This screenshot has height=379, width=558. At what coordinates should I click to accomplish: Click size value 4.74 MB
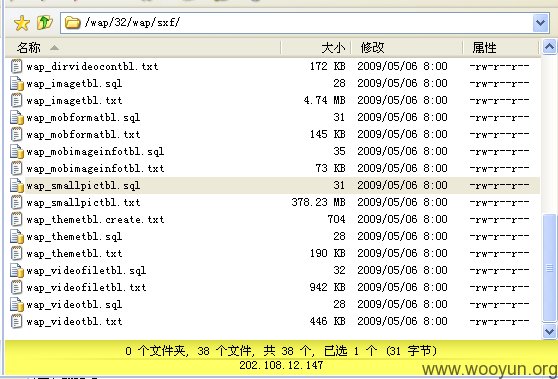pyautogui.click(x=325, y=100)
